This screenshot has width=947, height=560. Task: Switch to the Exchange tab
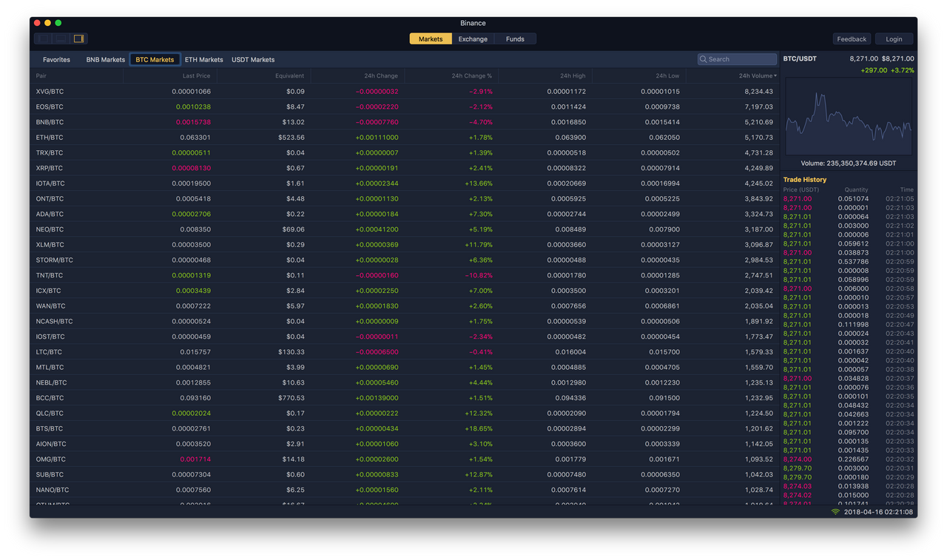click(473, 38)
